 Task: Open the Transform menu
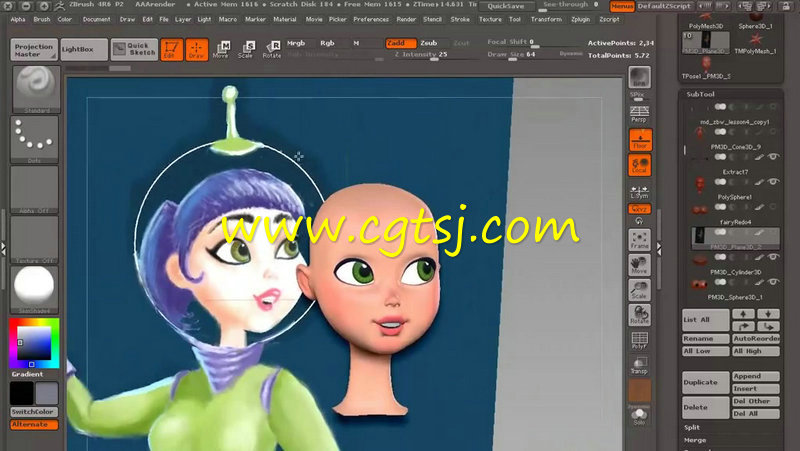click(x=546, y=19)
